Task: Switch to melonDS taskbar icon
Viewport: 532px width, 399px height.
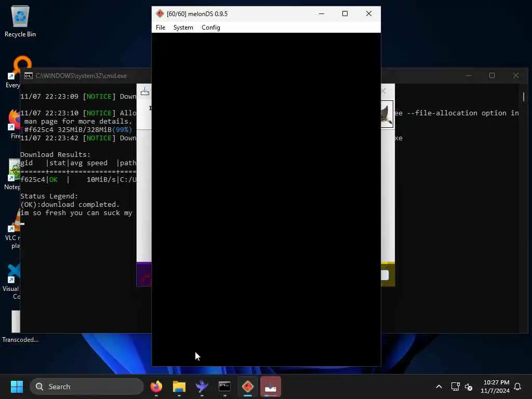Action: [248, 387]
